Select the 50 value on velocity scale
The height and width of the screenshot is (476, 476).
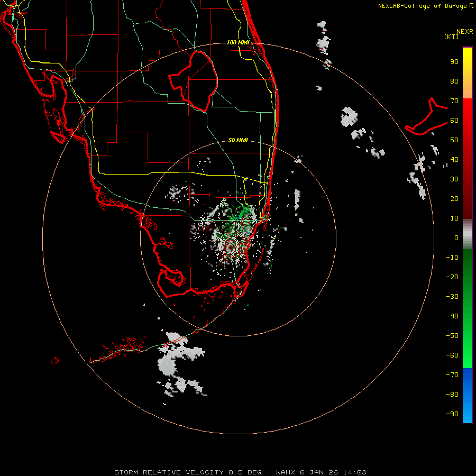[x=454, y=140]
